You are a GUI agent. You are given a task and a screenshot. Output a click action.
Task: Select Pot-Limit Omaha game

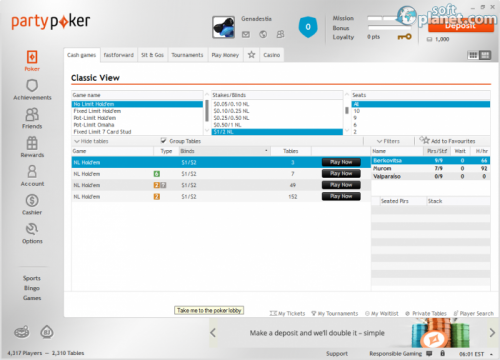[137, 125]
